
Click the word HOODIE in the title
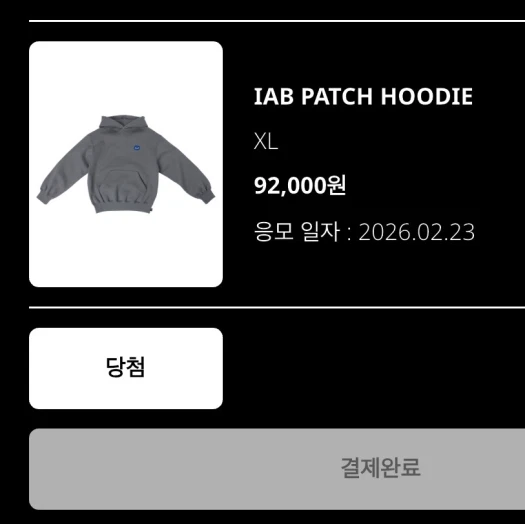coord(427,96)
